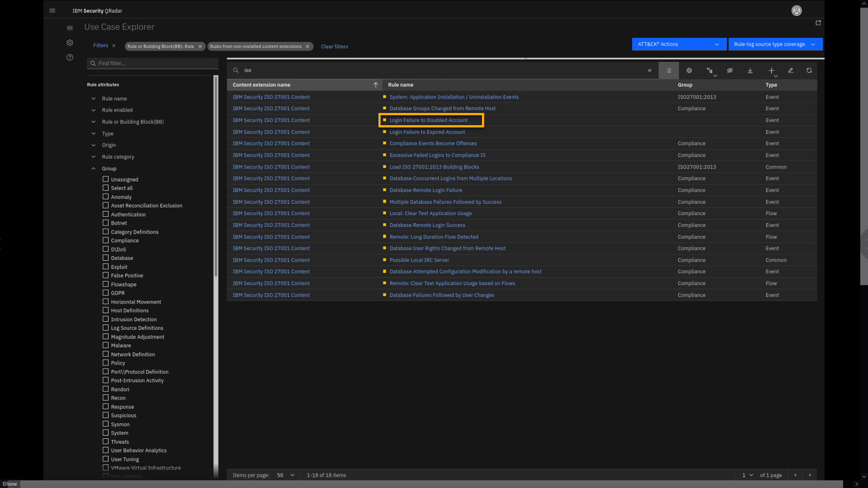Image resolution: width=868 pixels, height=488 pixels.
Task: Check the Compliance group checkbox
Action: point(105,240)
